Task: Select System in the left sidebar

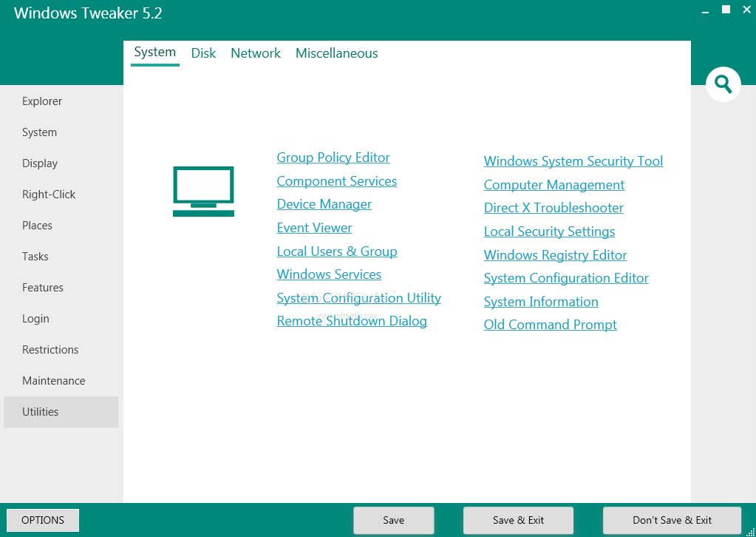Action: click(61, 132)
